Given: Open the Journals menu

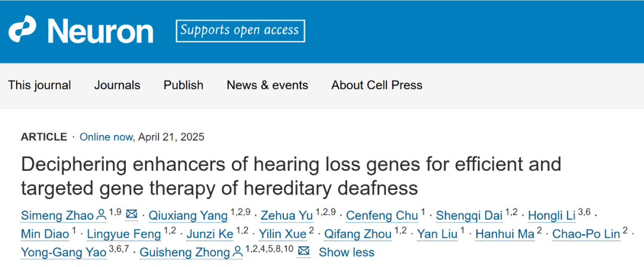Looking at the screenshot, I should [x=117, y=85].
